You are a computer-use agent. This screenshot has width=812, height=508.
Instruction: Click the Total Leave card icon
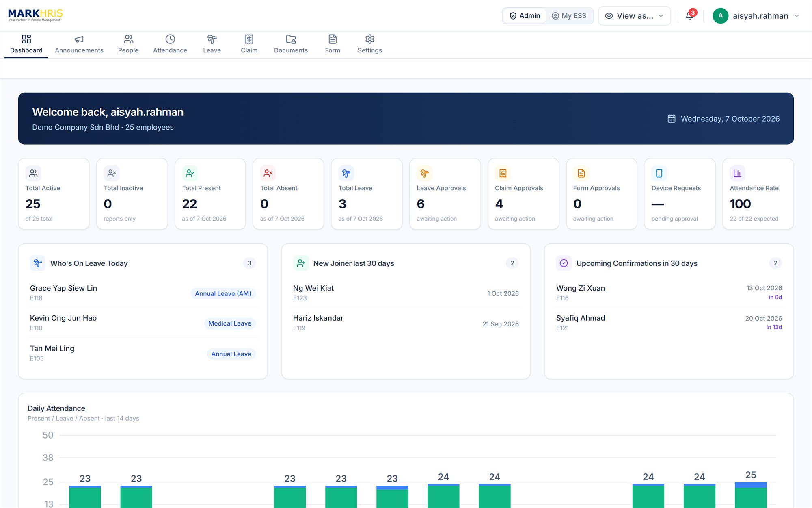point(346,173)
